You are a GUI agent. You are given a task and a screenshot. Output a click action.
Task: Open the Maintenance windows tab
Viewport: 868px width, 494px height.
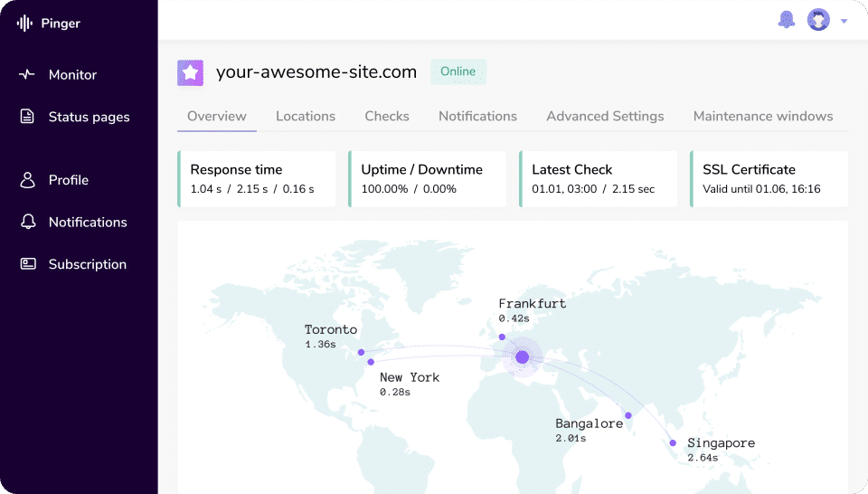point(763,117)
